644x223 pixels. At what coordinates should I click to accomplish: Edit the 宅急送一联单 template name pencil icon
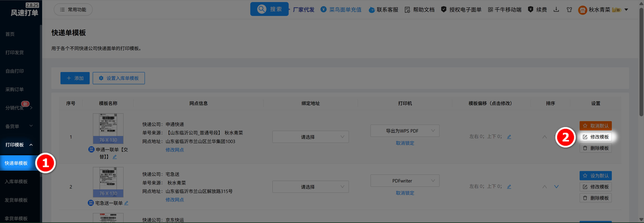(x=126, y=203)
